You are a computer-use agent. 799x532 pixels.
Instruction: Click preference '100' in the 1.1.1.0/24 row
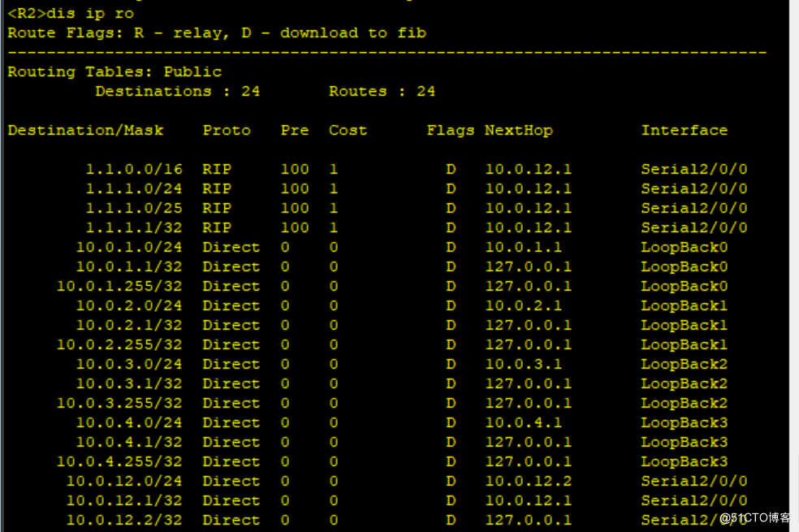pyautogui.click(x=295, y=188)
